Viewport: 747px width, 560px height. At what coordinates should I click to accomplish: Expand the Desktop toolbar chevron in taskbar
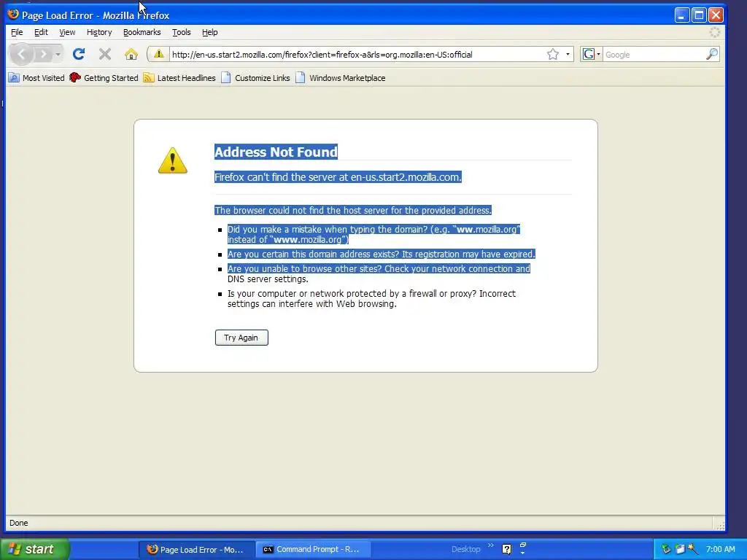coord(491,545)
